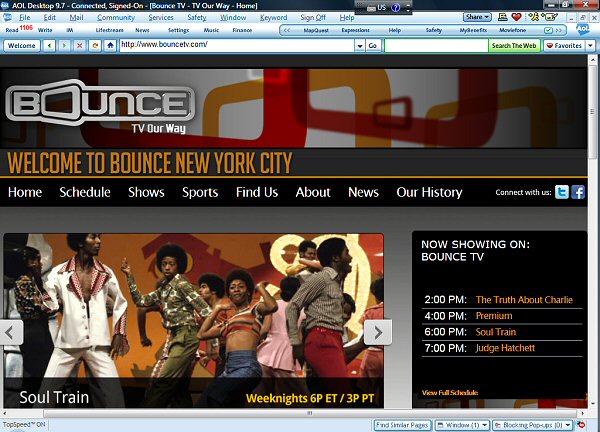Open Settings on the AOL toolbar
The width and height of the screenshot is (600, 432).
click(x=178, y=30)
